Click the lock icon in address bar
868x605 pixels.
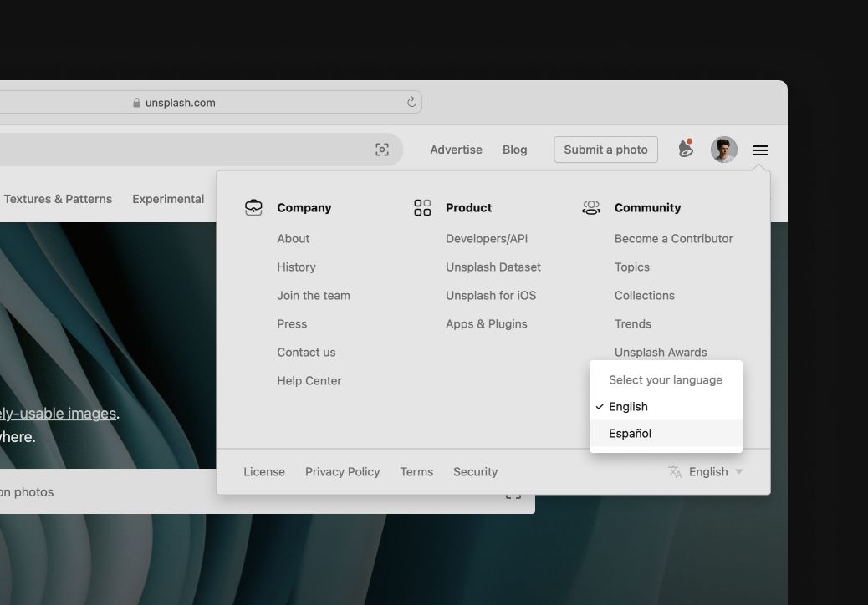[136, 103]
